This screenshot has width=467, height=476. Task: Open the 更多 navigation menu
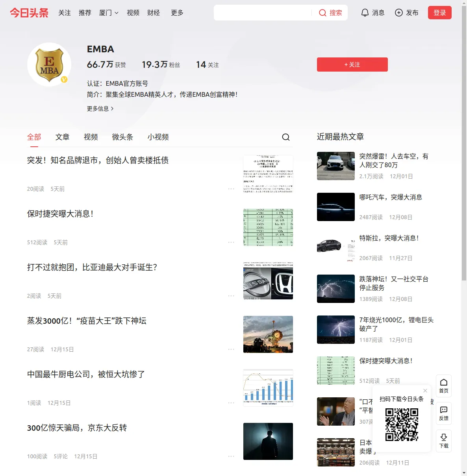(x=177, y=13)
